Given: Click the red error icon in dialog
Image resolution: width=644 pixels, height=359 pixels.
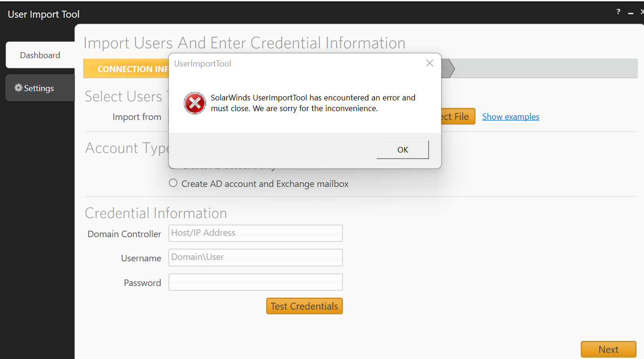Looking at the screenshot, I should (195, 103).
